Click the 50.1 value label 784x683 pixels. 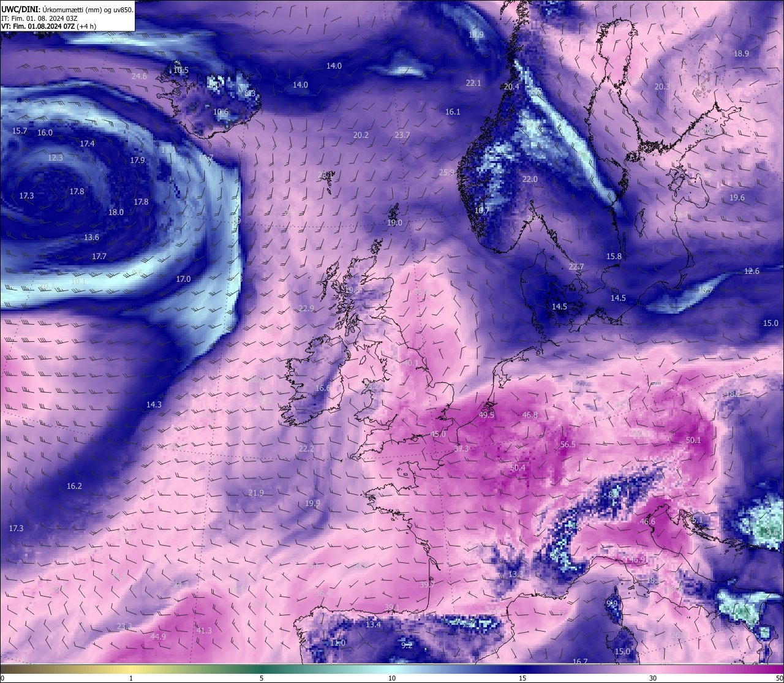click(693, 440)
